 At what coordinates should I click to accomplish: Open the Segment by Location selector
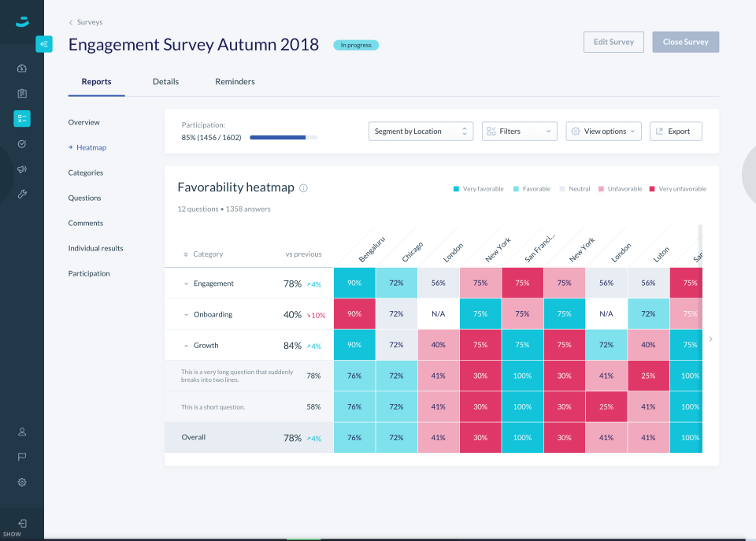(x=421, y=131)
